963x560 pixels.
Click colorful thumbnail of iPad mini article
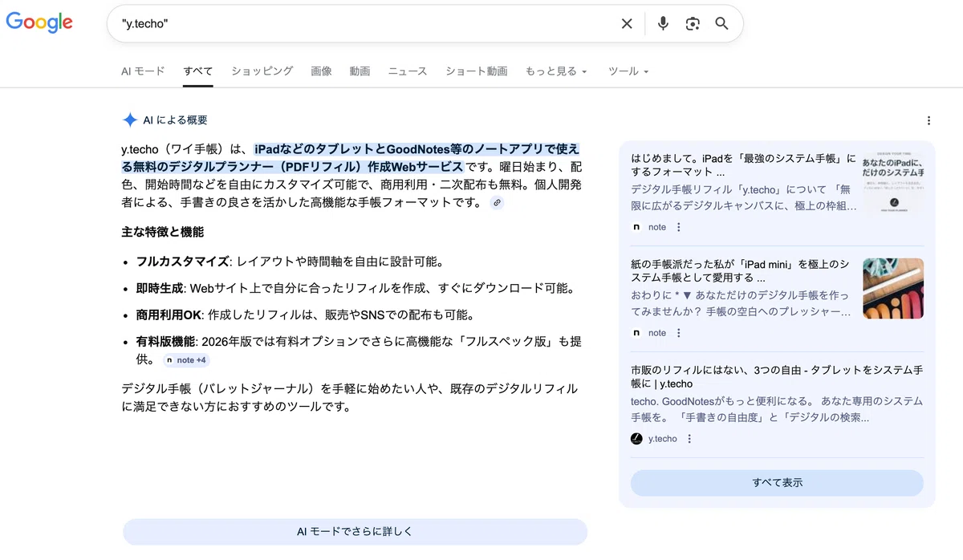coord(893,288)
